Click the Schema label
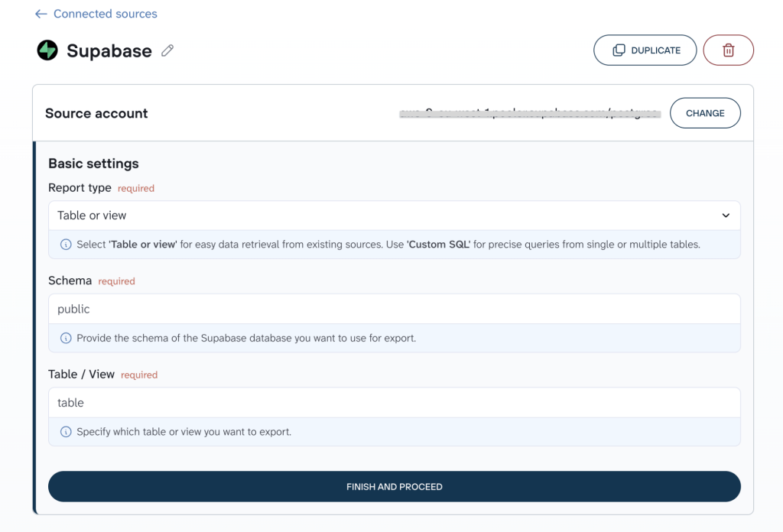This screenshot has width=783, height=532. pos(70,281)
